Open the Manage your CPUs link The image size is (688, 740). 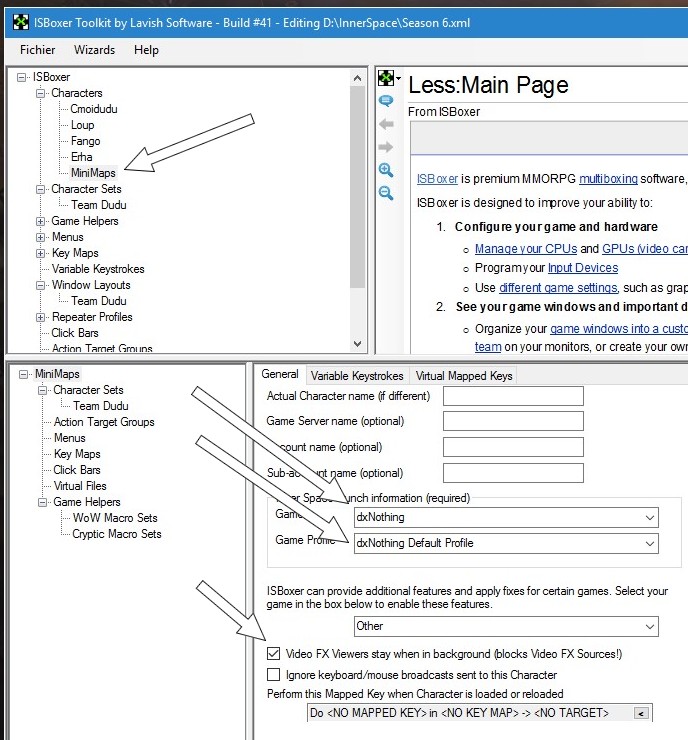526,249
